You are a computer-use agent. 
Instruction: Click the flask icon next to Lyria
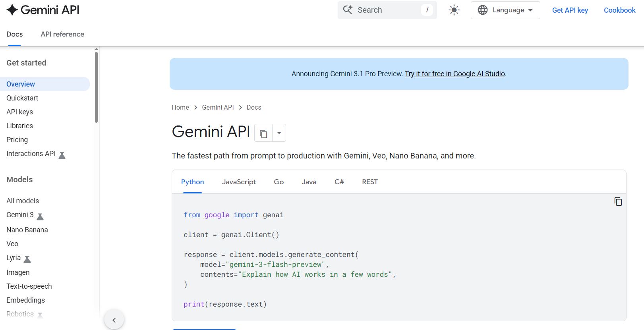click(27, 259)
